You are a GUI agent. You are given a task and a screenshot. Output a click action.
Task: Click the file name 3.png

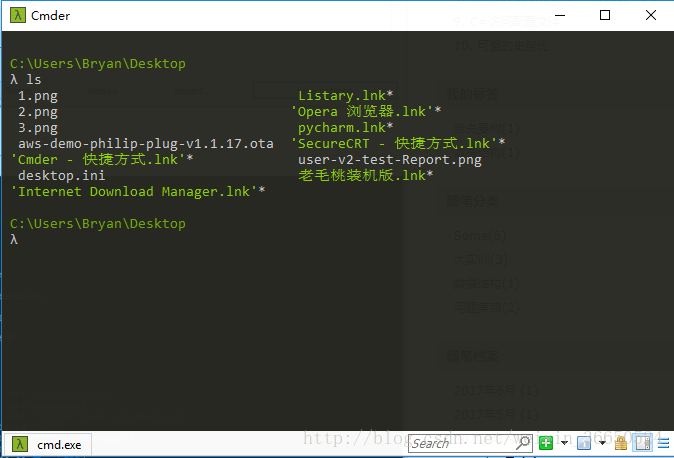[x=38, y=128]
